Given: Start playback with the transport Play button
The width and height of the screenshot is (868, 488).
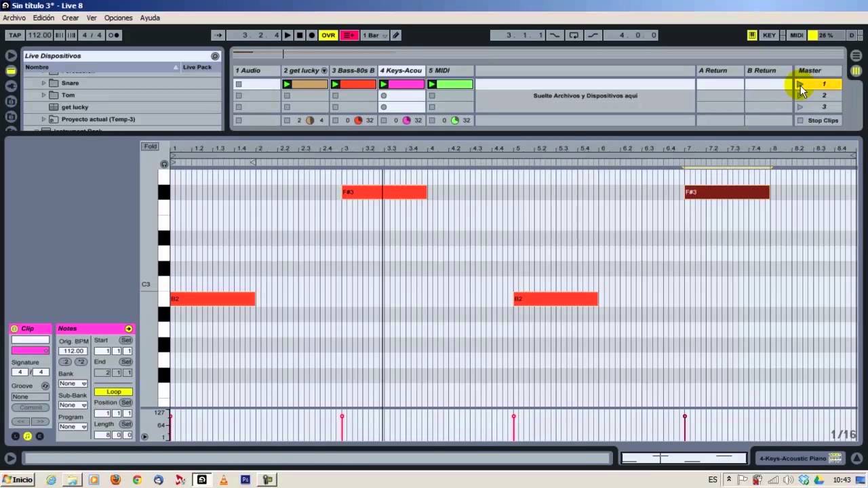Looking at the screenshot, I should [x=288, y=35].
